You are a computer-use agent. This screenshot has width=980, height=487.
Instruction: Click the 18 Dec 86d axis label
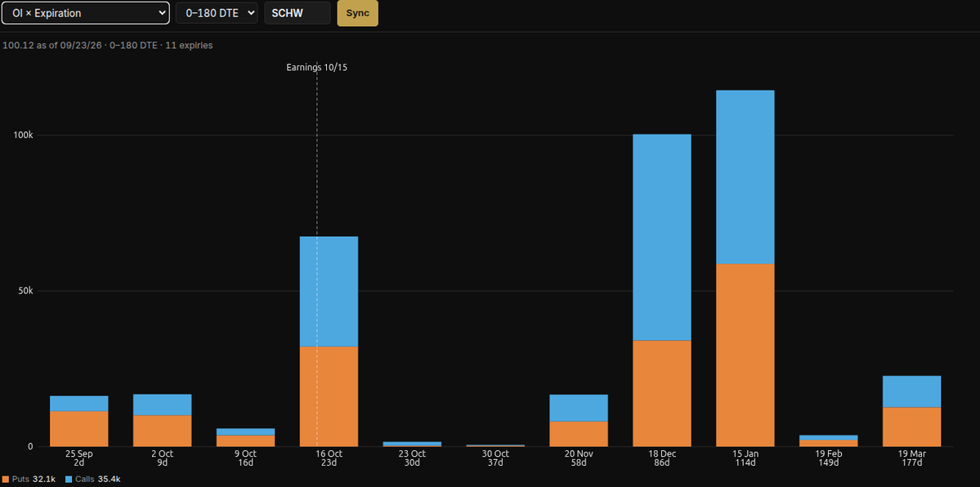click(x=662, y=458)
